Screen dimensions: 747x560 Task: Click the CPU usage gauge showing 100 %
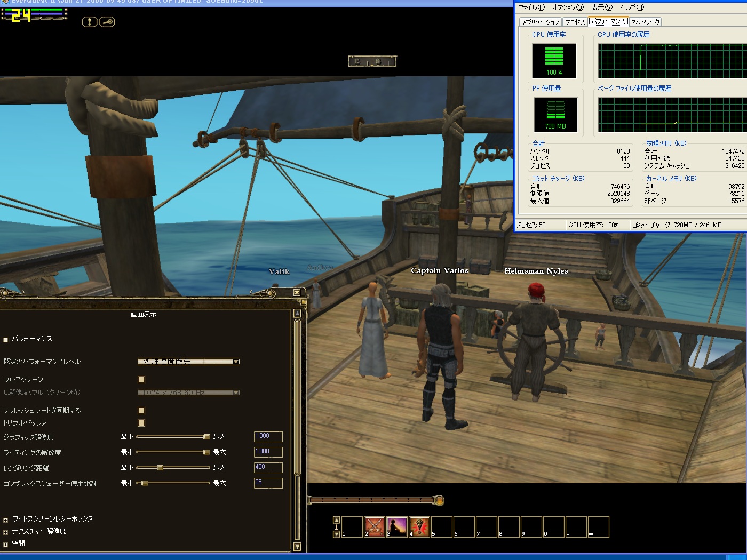tap(554, 61)
